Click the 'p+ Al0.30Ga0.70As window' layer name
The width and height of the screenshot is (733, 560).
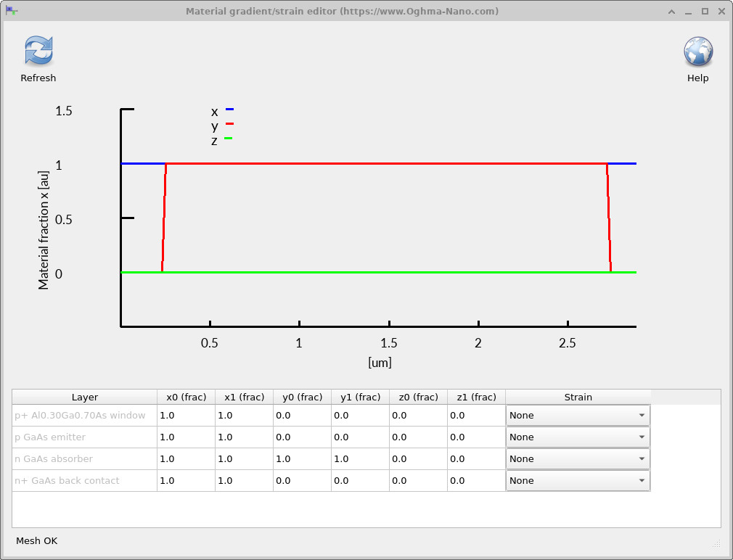tap(80, 415)
